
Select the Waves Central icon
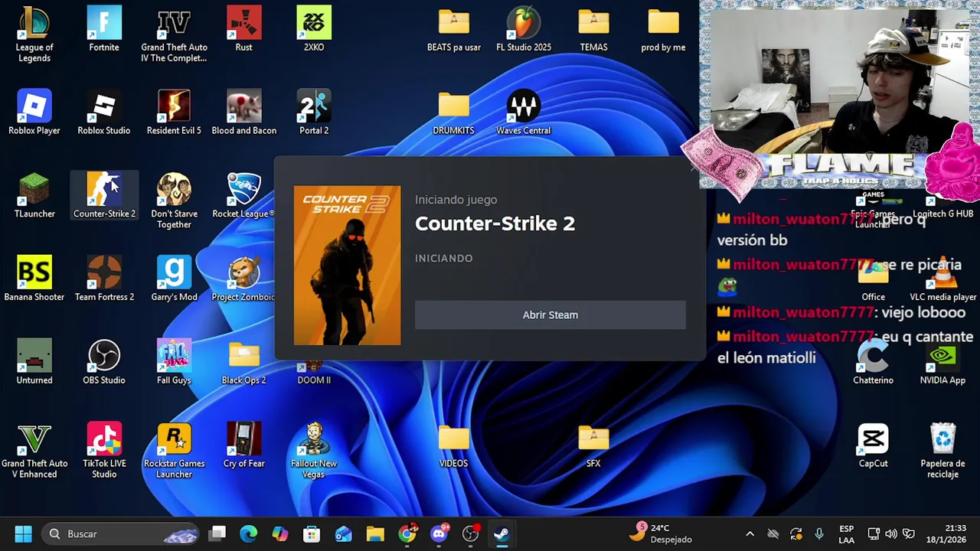click(524, 113)
